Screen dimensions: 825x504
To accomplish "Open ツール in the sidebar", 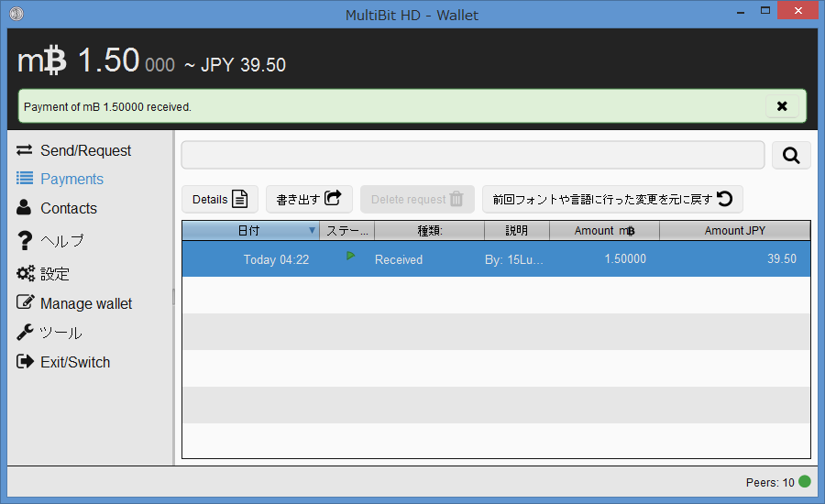I will tap(49, 333).
